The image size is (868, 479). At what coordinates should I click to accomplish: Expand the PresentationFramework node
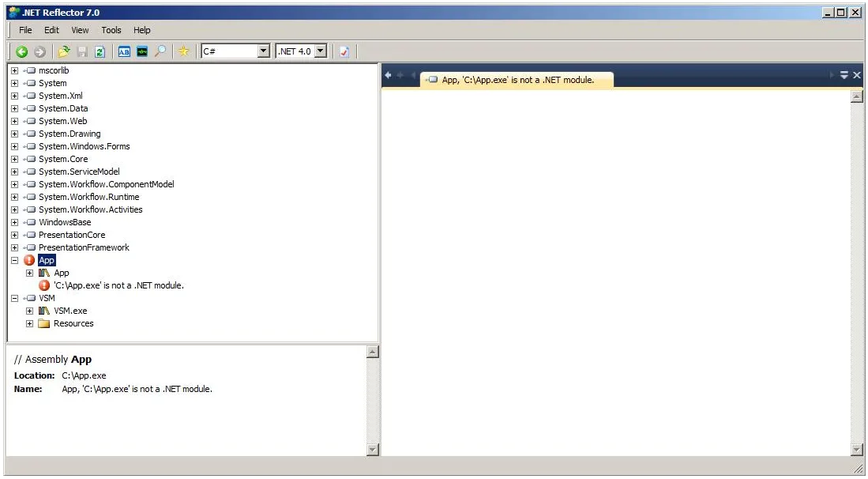[15, 247]
